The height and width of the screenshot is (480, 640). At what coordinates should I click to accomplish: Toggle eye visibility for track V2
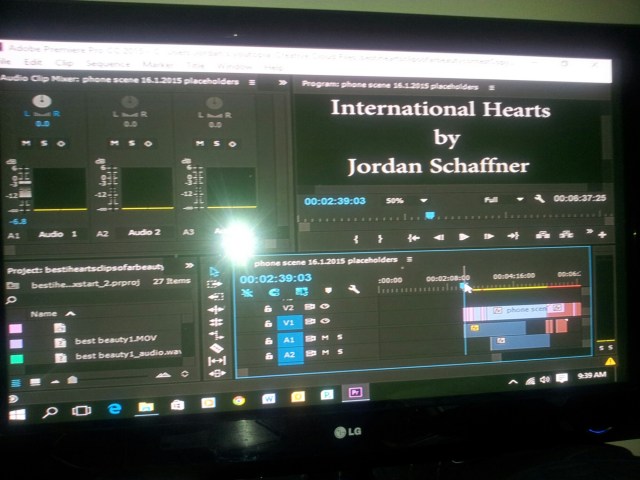(326, 307)
